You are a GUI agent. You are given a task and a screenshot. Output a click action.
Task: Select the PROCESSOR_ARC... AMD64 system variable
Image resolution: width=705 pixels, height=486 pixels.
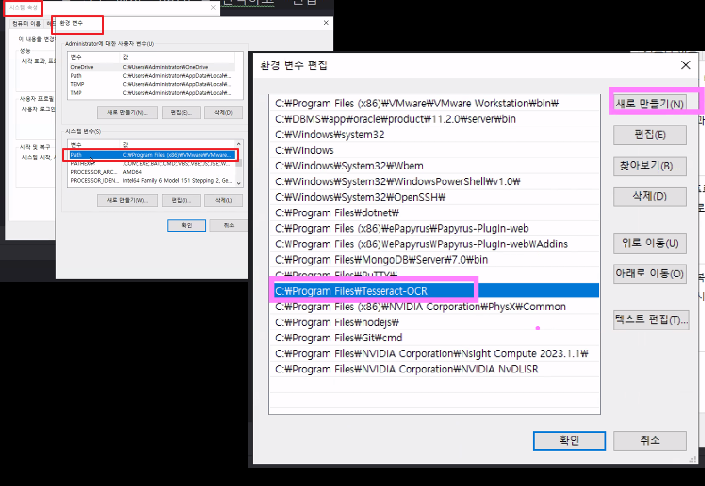tap(152, 172)
